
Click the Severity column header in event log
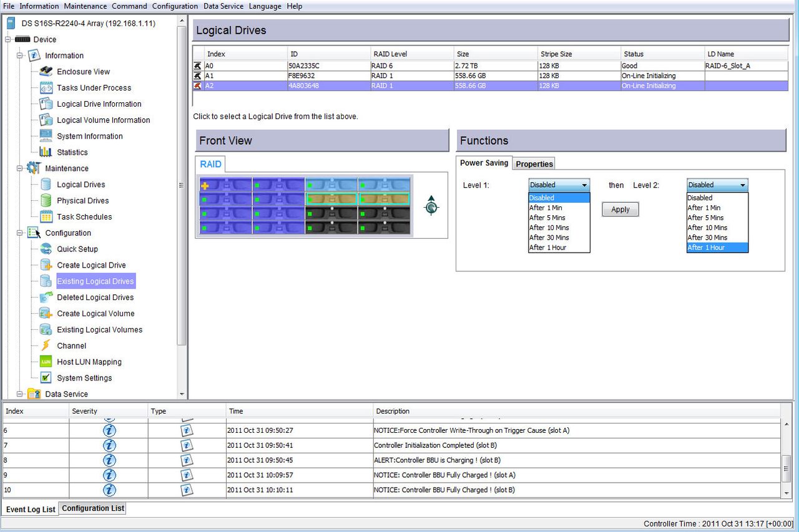tap(108, 411)
